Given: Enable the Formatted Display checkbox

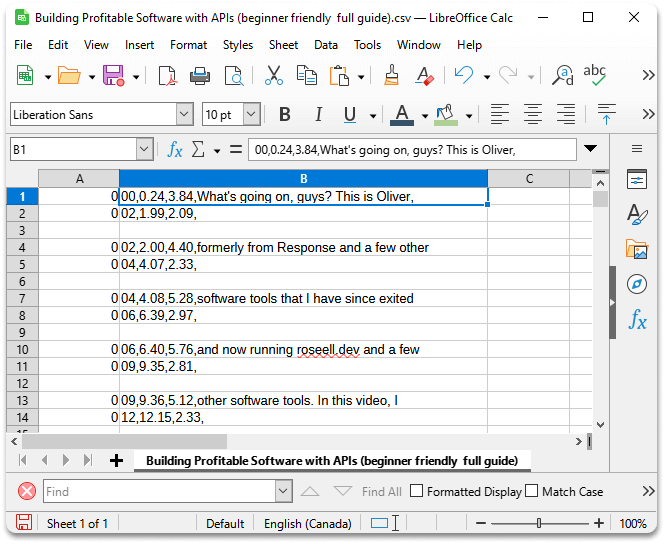Looking at the screenshot, I should [418, 491].
